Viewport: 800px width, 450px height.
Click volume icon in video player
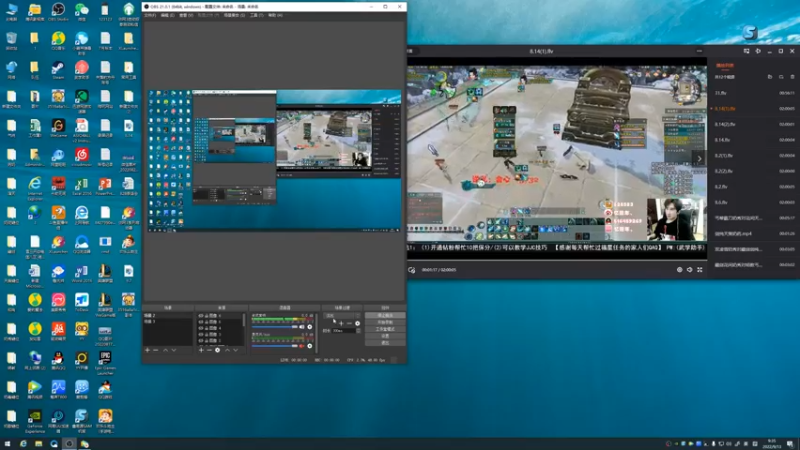[x=689, y=270]
